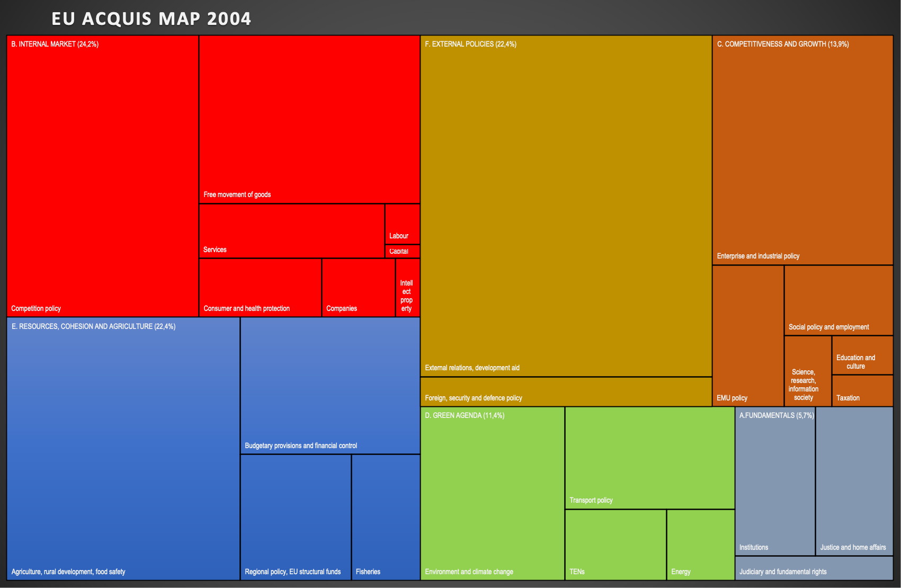Select the Taxation tile
The width and height of the screenshot is (901, 588).
pos(862,391)
